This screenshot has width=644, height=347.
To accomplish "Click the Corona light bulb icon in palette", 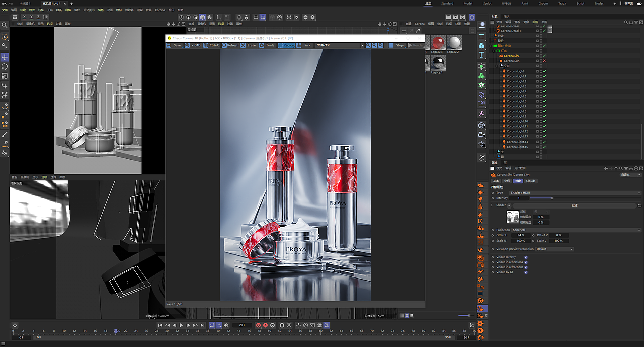I will point(480,199).
